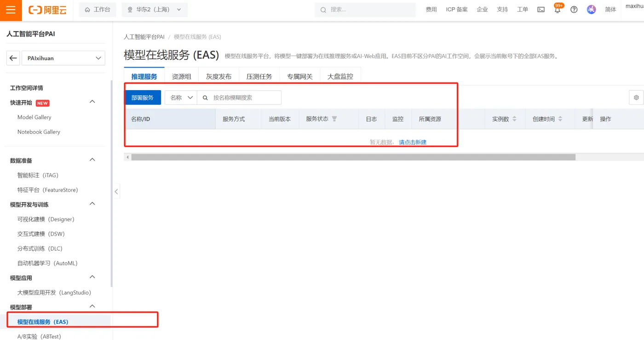644x340 pixels.
Task: Open the 费用 menu
Action: tap(431, 10)
